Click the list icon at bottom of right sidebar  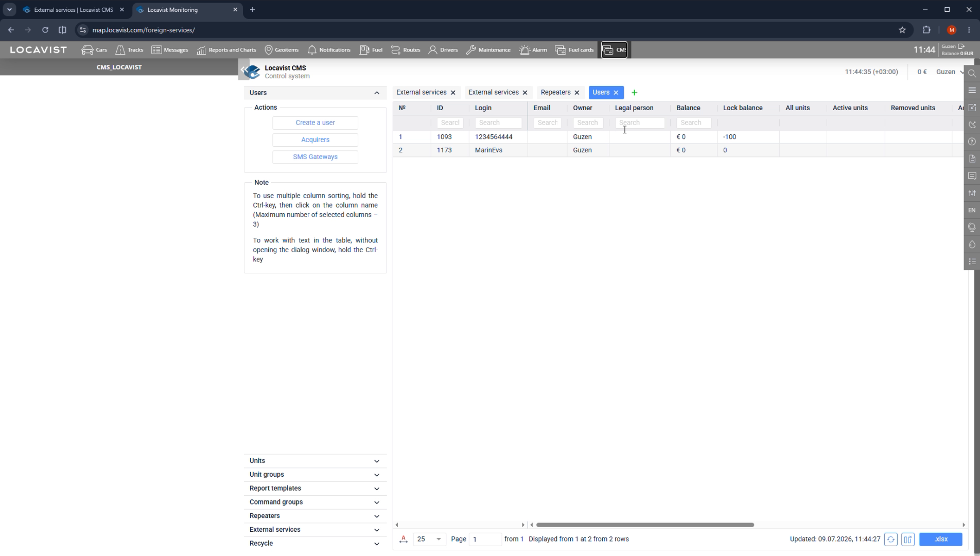(x=972, y=262)
